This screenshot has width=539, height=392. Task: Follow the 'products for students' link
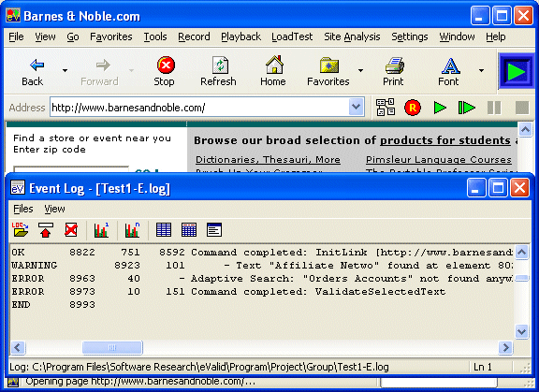445,140
